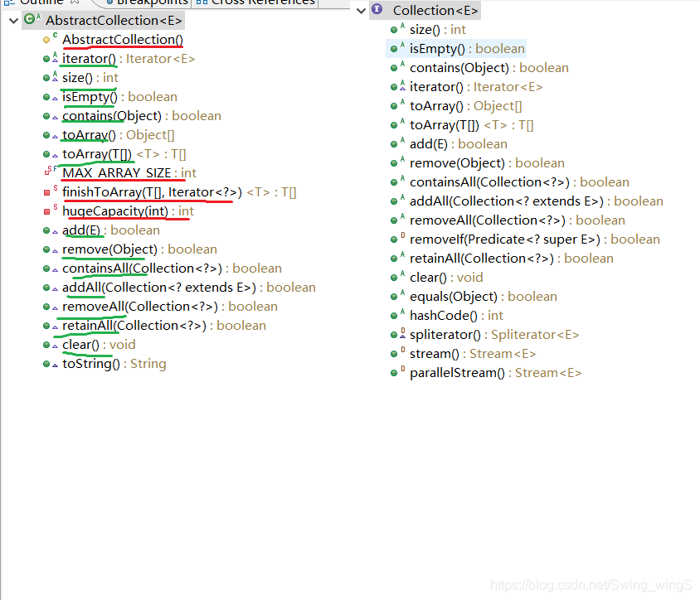Click the red square icon beside hugeCapacity
This screenshot has height=600, width=700.
(x=49, y=210)
